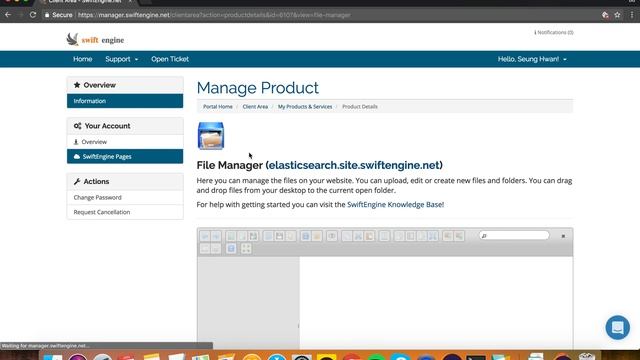This screenshot has width=640, height=360.
Task: Open Overview under Your Account
Action: 125,142
